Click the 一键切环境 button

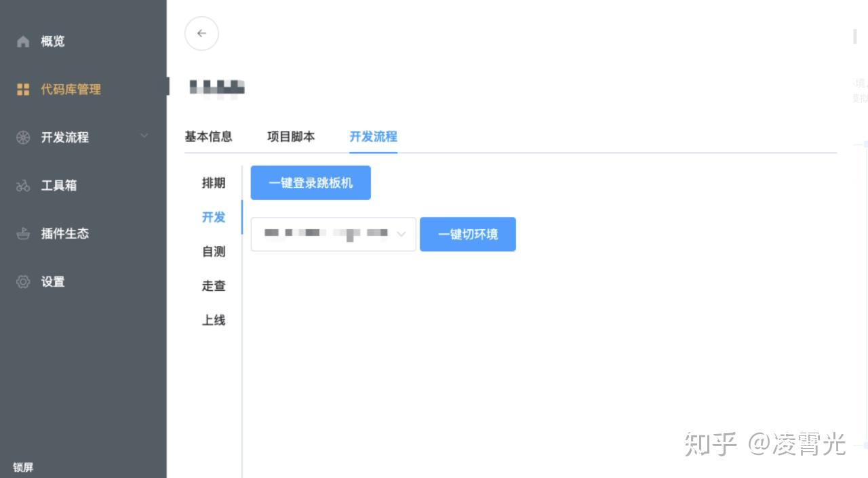click(467, 234)
